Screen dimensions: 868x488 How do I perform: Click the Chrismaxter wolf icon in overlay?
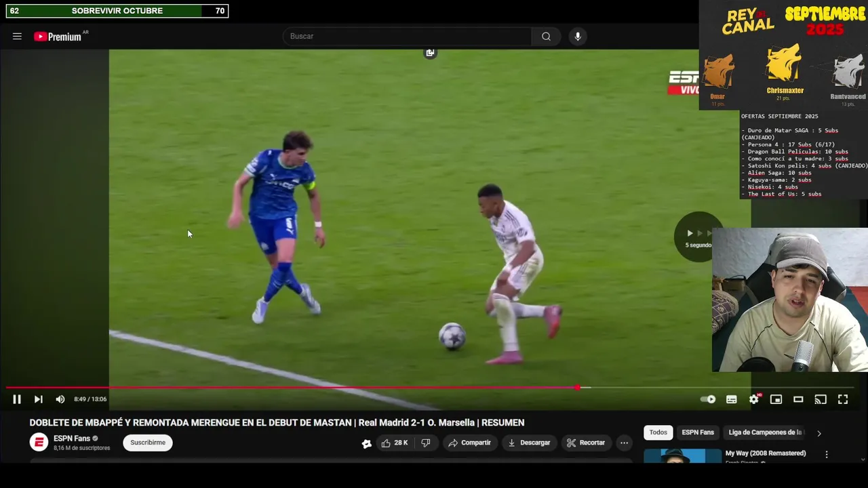784,64
